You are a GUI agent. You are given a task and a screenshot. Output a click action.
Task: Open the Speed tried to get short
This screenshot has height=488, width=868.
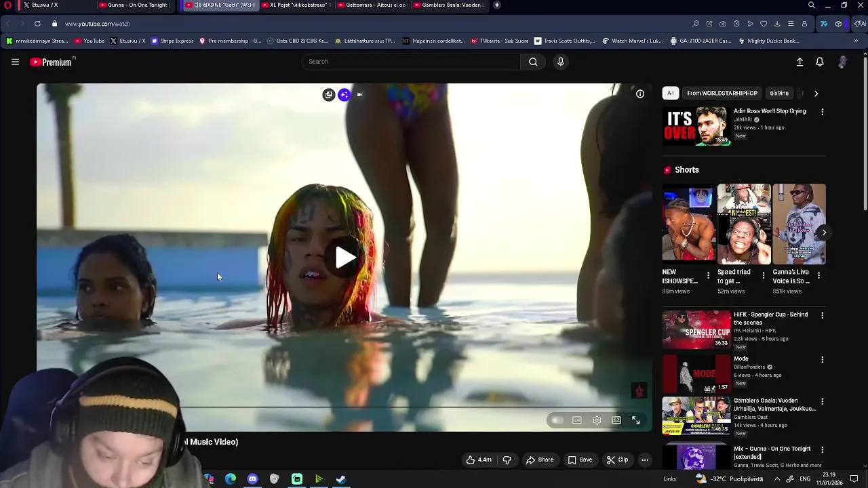[744, 224]
